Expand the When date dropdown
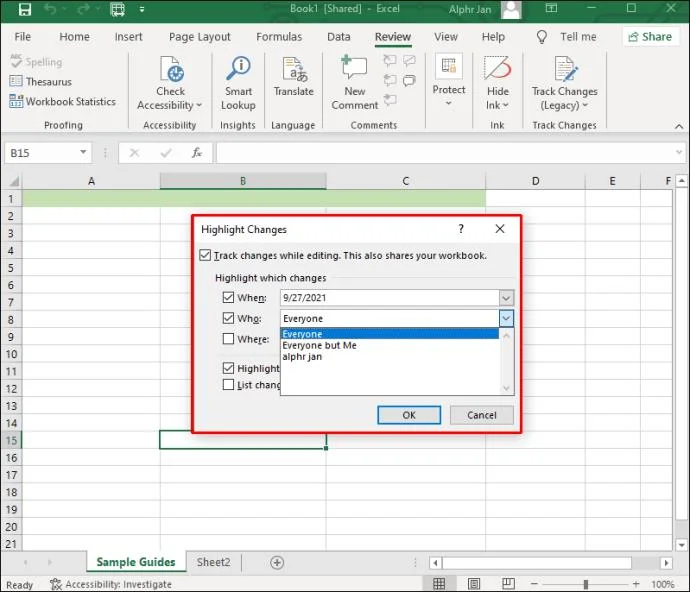Image resolution: width=690 pixels, height=592 pixels. click(506, 298)
